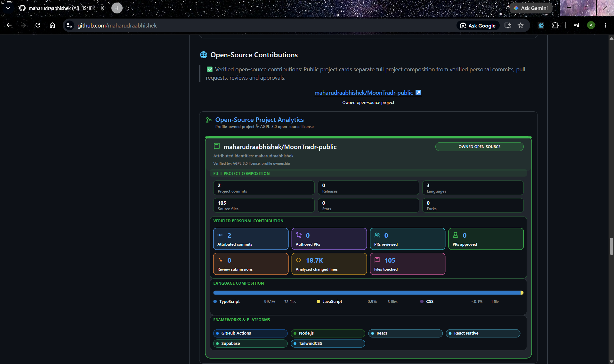Click the '0 Releases' stat box
The width and height of the screenshot is (614, 364).
pos(368,188)
